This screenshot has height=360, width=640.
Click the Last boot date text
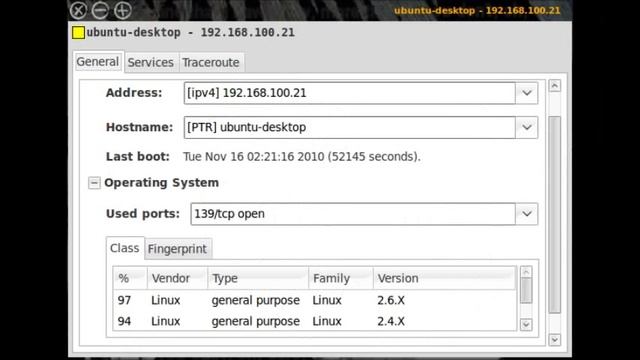302,157
